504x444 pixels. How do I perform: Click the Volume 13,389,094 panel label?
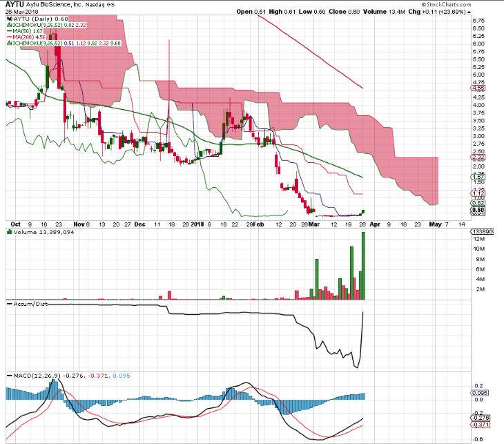coord(43,232)
